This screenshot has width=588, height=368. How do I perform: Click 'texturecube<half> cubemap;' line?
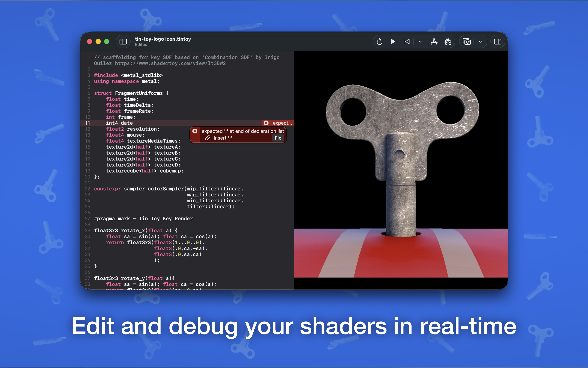(145, 171)
